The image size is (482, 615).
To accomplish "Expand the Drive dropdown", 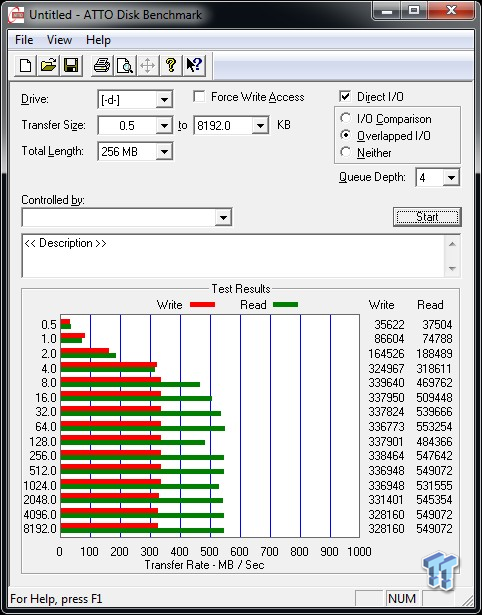I will point(164,100).
